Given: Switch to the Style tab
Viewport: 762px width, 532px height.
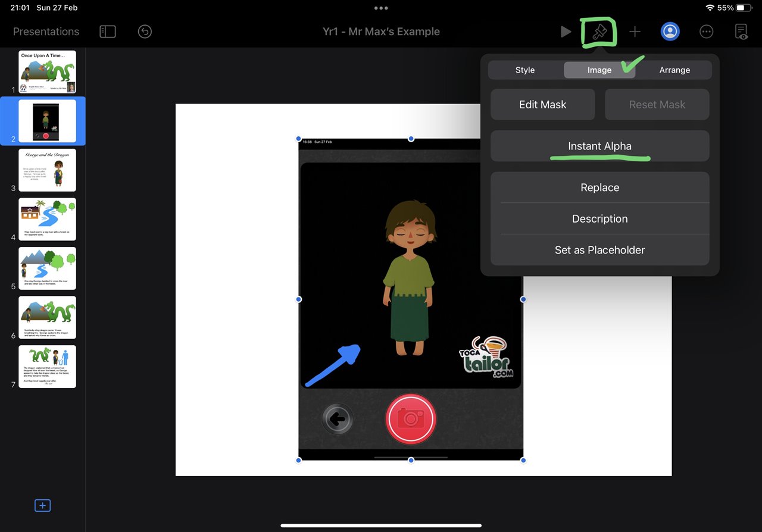Looking at the screenshot, I should tap(525, 70).
